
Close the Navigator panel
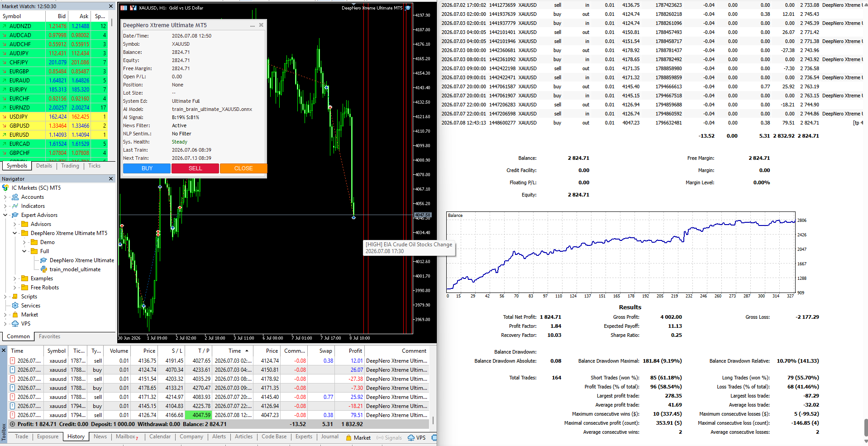111,178
